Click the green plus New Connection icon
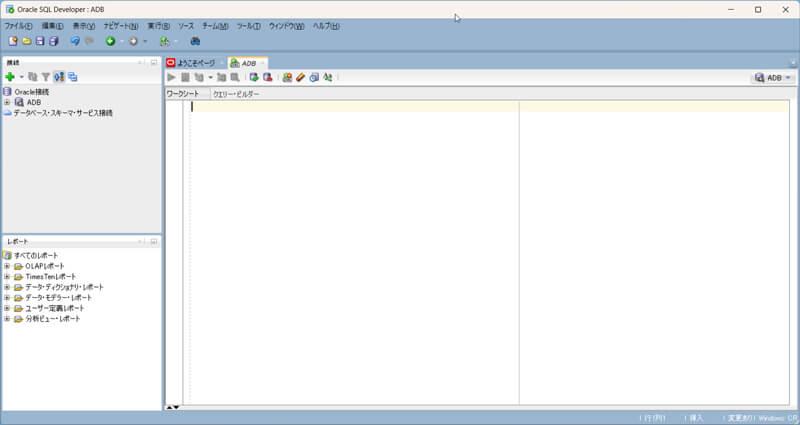This screenshot has height=425, width=800. (x=10, y=77)
